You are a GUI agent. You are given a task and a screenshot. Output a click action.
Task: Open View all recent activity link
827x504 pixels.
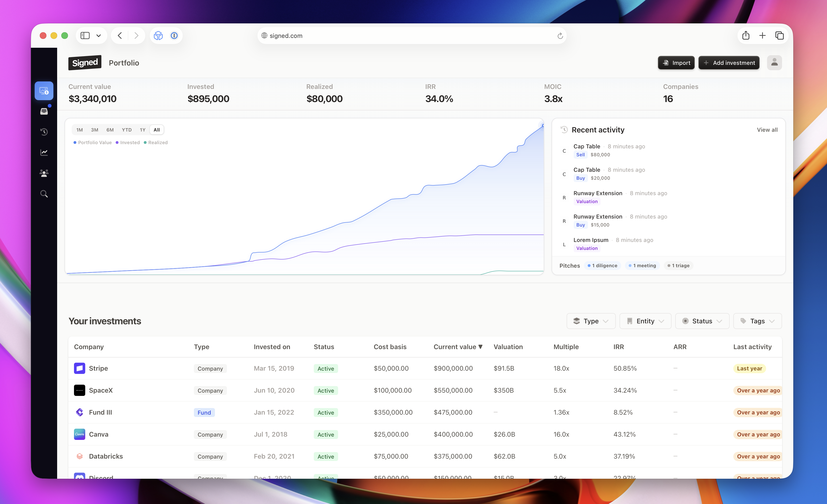tap(767, 130)
